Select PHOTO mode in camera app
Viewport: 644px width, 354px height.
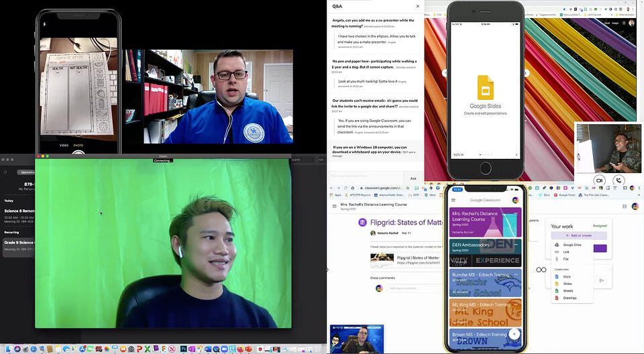pos(78,145)
